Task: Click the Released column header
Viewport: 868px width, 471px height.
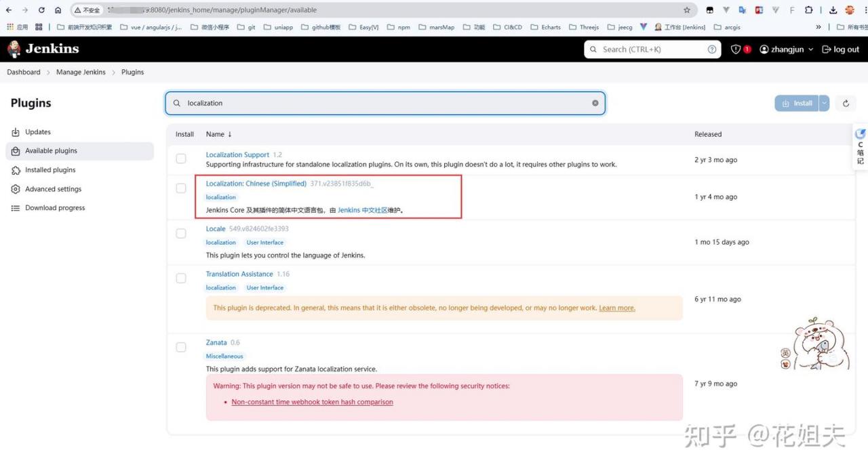Action: [x=708, y=134]
